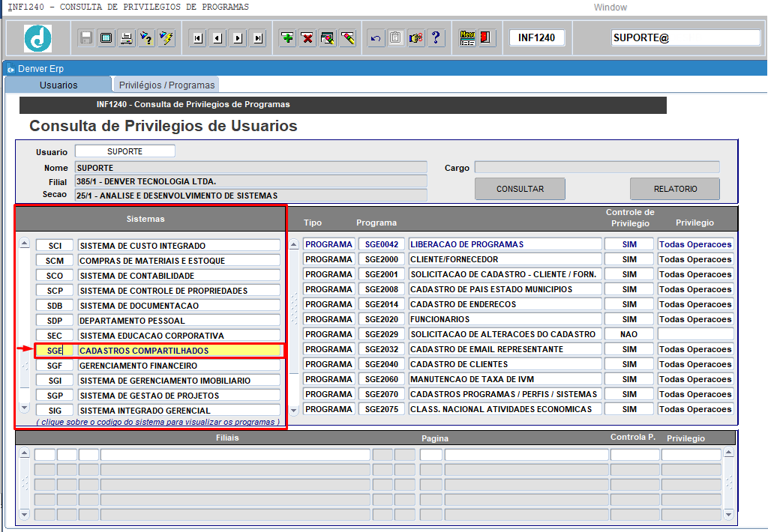Switch to the Usuarios tab

tap(58, 85)
